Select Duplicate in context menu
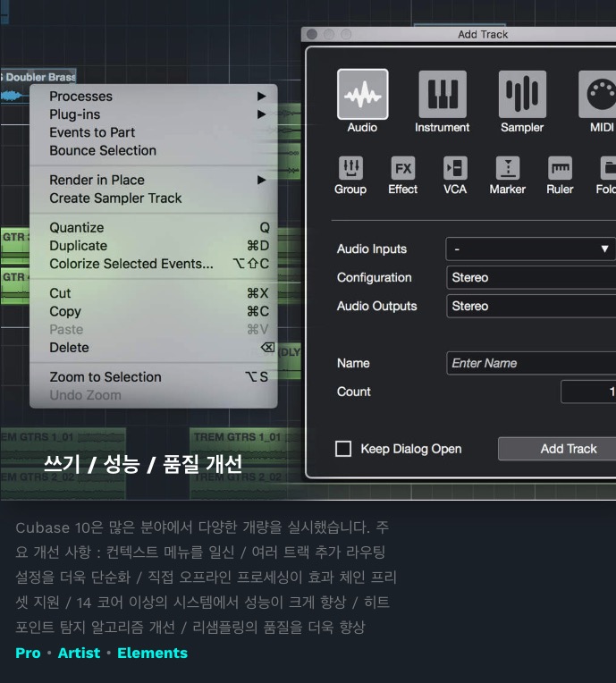616x683 pixels. coord(154,246)
